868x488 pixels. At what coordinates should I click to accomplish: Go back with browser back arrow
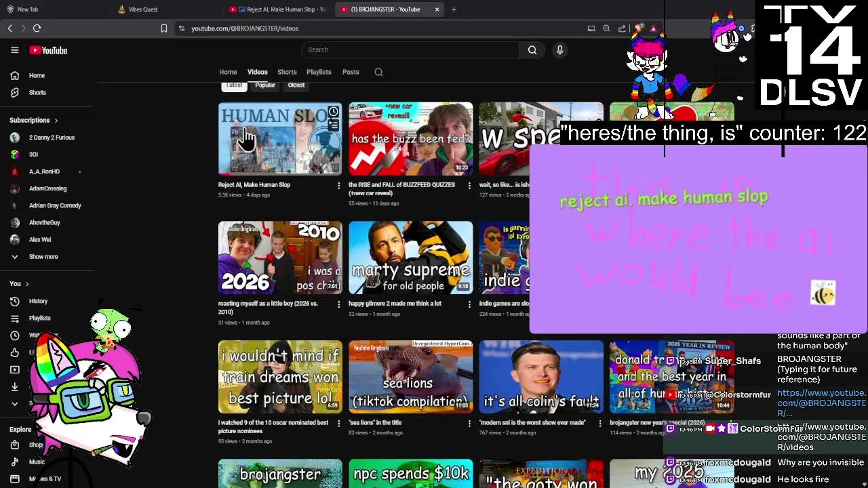click(x=10, y=28)
